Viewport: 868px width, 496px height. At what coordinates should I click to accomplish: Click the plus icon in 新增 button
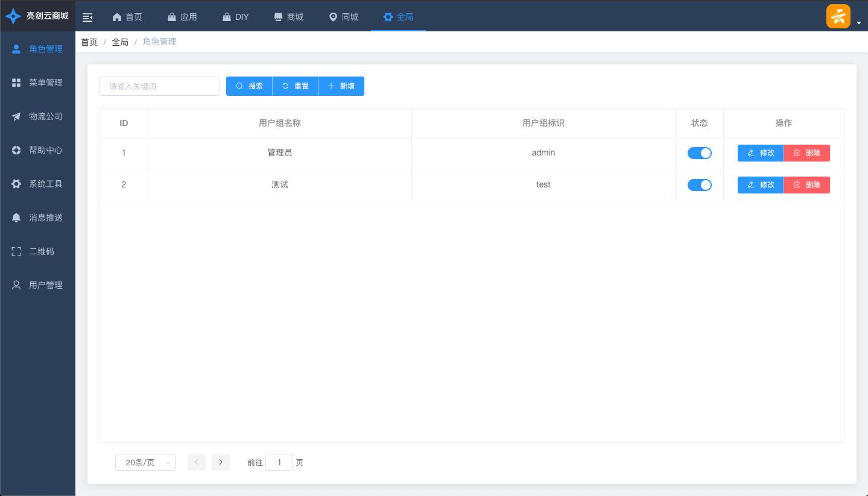coord(331,86)
